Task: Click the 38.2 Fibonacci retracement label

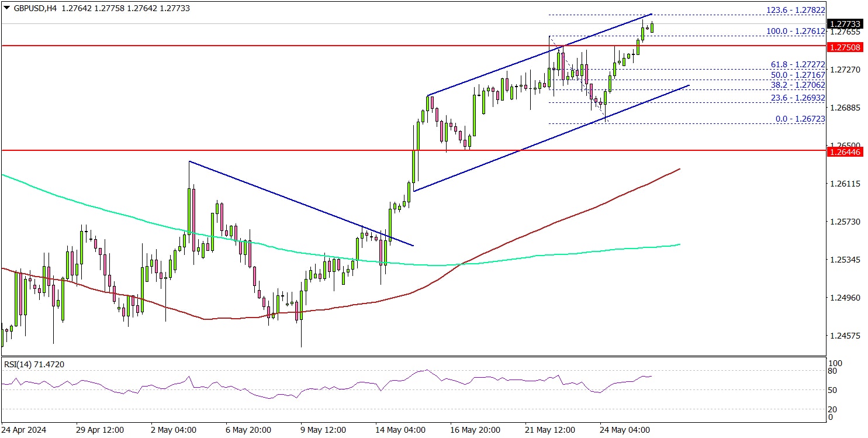Action: (x=798, y=85)
